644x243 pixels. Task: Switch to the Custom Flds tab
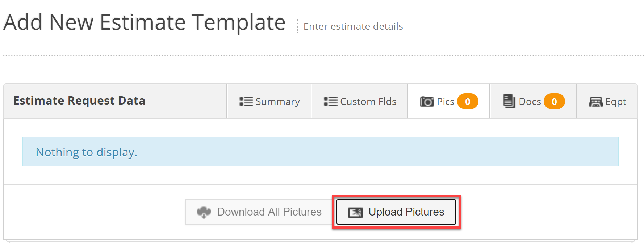(360, 101)
